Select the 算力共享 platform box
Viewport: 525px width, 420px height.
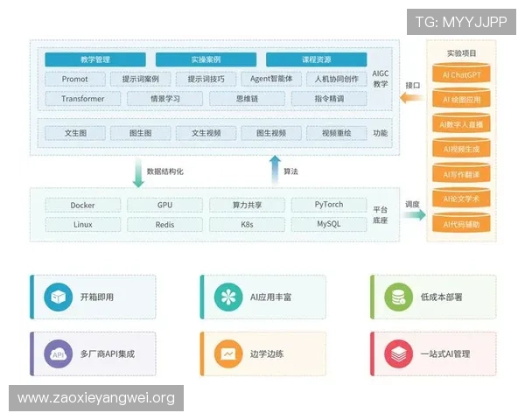[247, 205]
